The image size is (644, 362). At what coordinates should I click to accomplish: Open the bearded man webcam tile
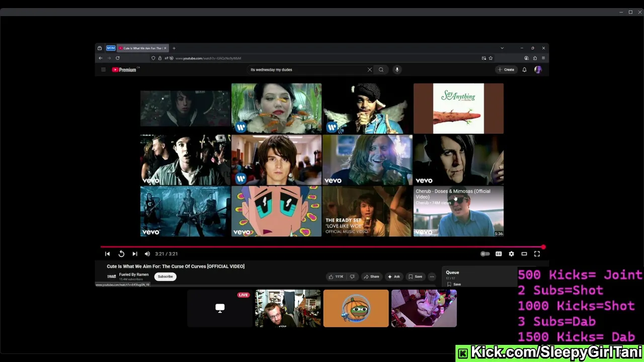pos(288,308)
